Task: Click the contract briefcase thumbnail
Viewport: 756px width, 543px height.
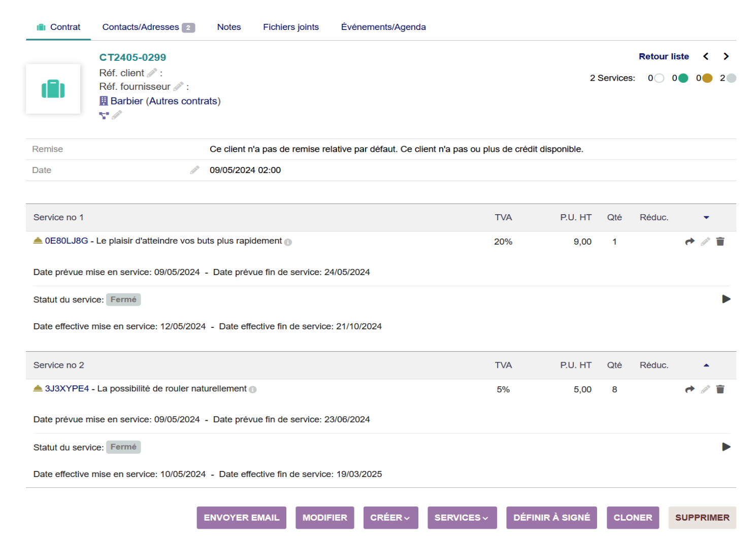Action: point(53,89)
